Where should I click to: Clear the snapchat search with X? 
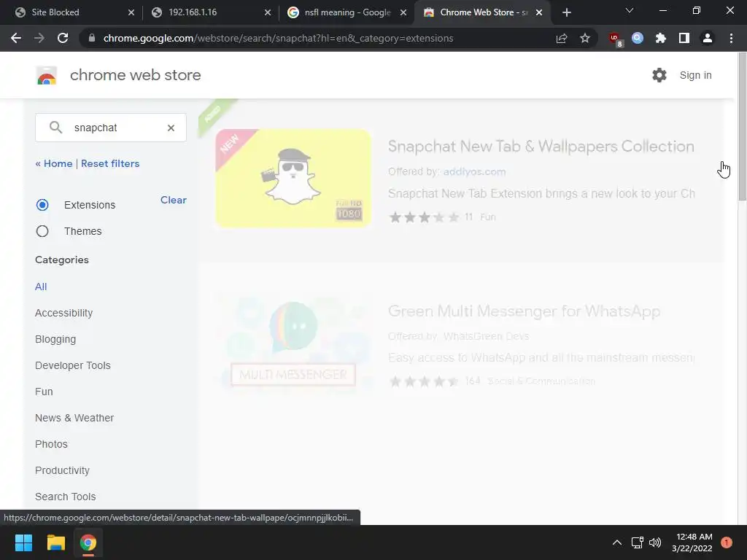click(x=171, y=128)
